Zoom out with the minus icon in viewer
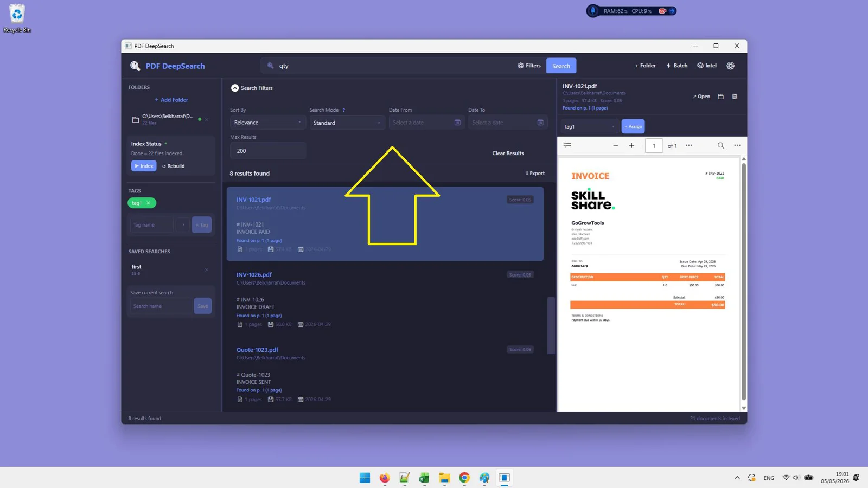The image size is (868, 488). 616,145
